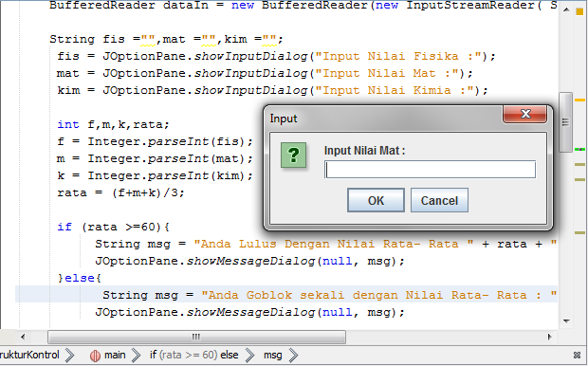Click 'rata = (f+m+k)/3;' code line
588x366 pixels.
pyautogui.click(x=120, y=192)
